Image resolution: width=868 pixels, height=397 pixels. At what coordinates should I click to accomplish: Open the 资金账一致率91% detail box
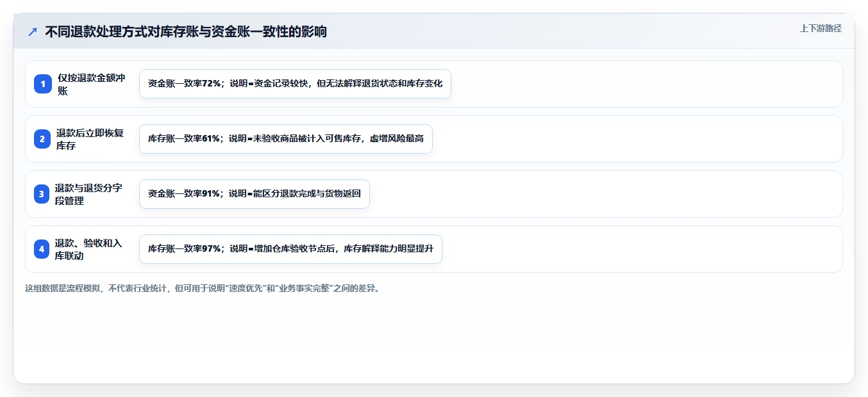click(255, 194)
